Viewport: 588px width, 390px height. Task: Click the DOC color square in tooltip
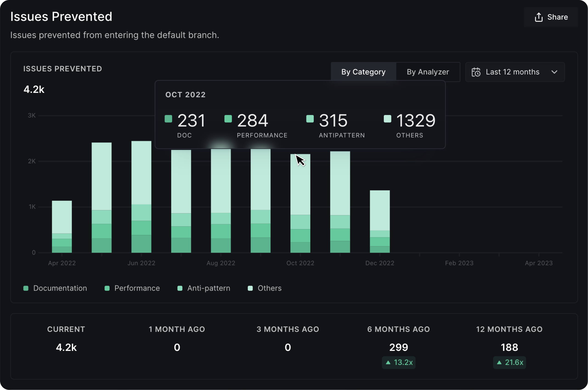168,119
